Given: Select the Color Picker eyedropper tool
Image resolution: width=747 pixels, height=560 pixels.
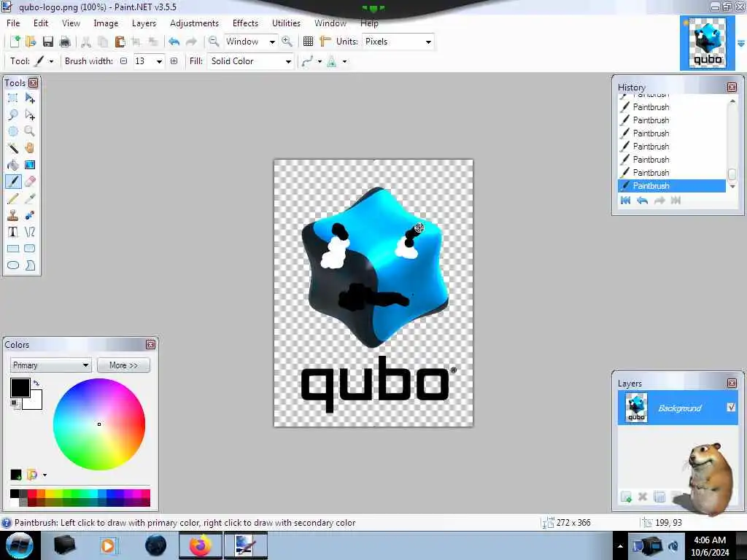Looking at the screenshot, I should pyautogui.click(x=29, y=198).
